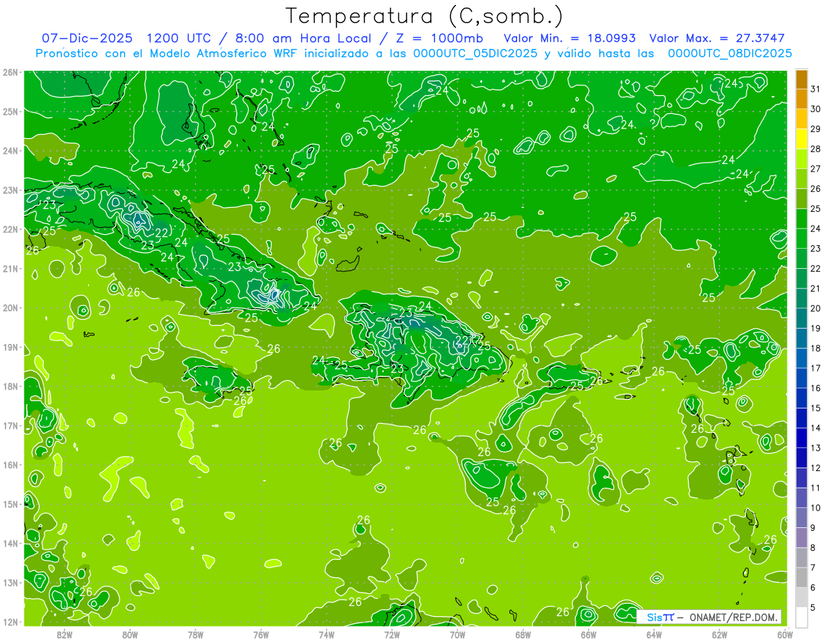Screen dimensions: 834x644
Task: Click the '12N' latitude axis label
Action: coord(10,622)
